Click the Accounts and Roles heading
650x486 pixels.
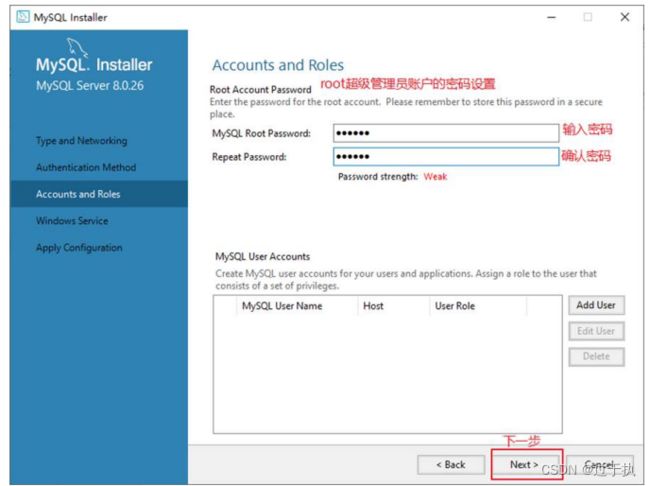tap(278, 65)
